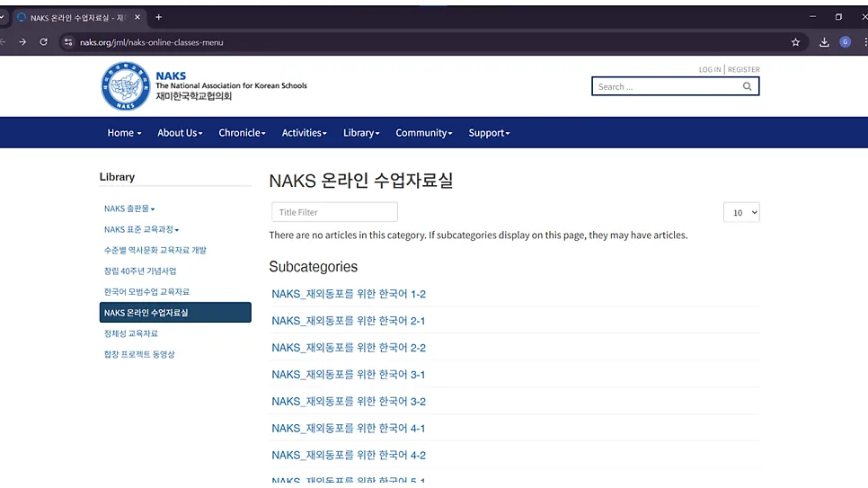
Task: Click the address bar URL
Action: click(152, 42)
